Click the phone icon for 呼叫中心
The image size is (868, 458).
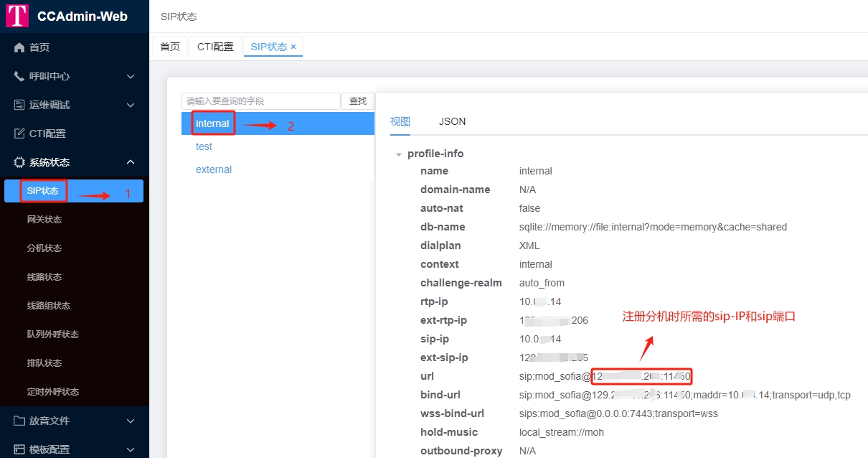(19, 76)
